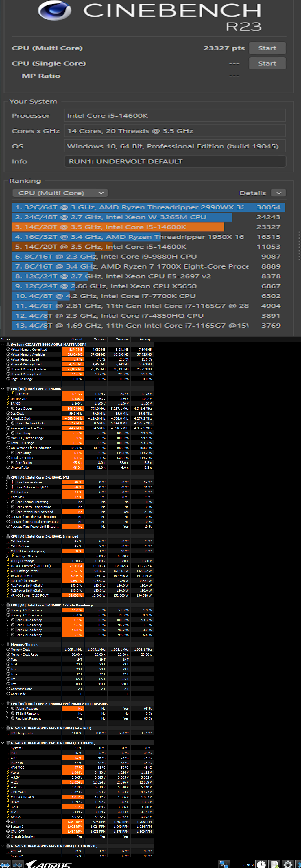Expand the IA Limit Reasons row
Viewport: 301px width, 868px height.
8,709
